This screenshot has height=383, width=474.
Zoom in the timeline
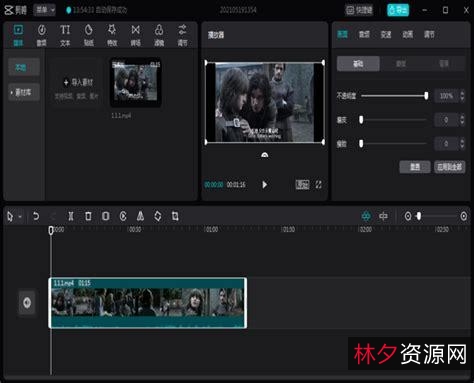464,216
